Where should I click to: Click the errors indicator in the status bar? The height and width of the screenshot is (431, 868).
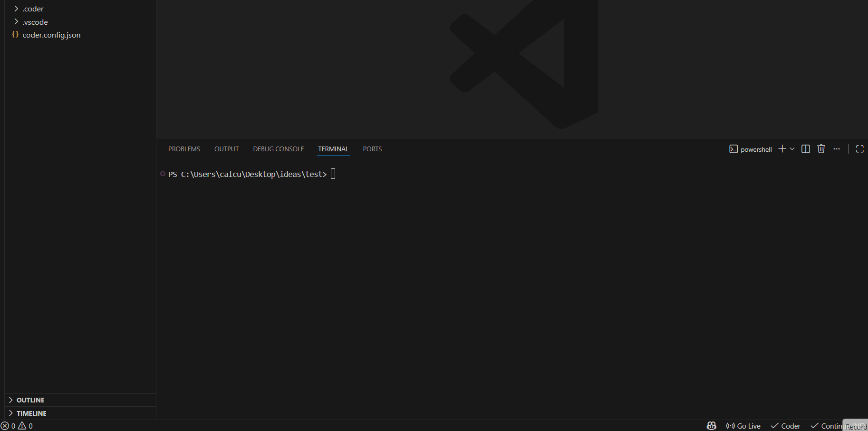point(9,426)
